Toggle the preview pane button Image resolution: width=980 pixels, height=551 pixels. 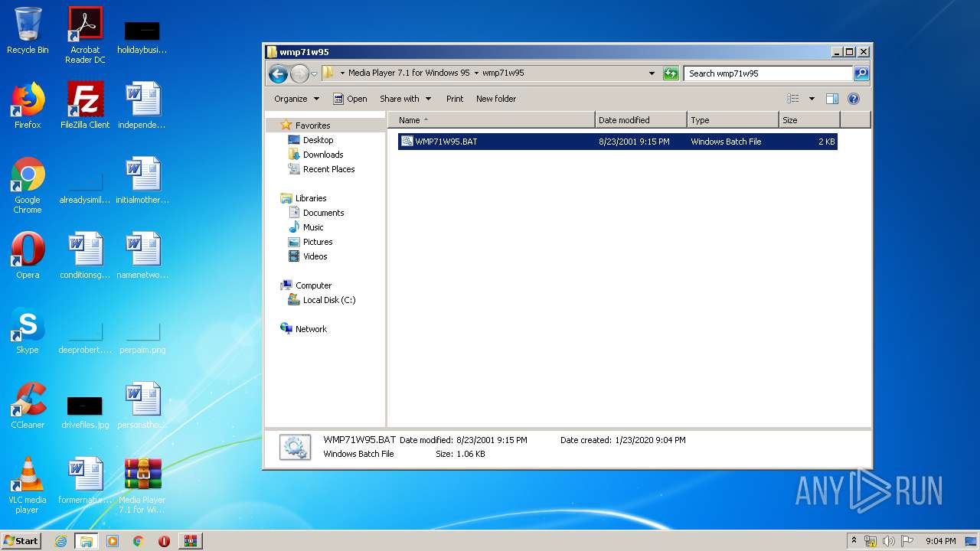tap(832, 99)
